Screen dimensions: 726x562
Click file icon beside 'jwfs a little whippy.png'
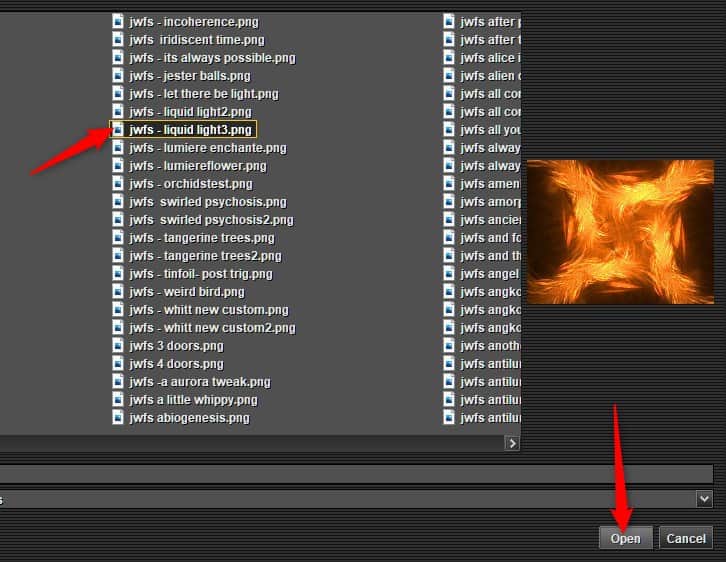click(x=118, y=400)
